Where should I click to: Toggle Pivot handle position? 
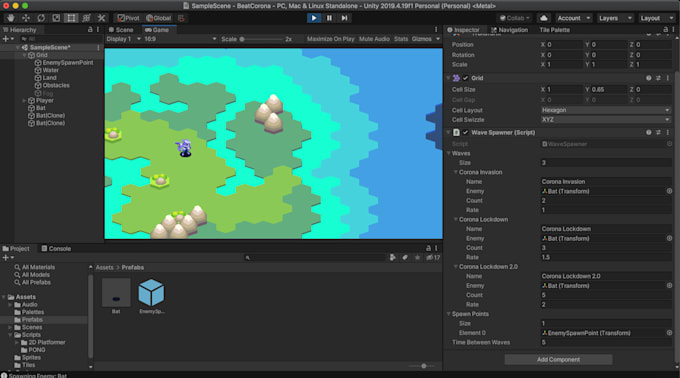[128, 18]
